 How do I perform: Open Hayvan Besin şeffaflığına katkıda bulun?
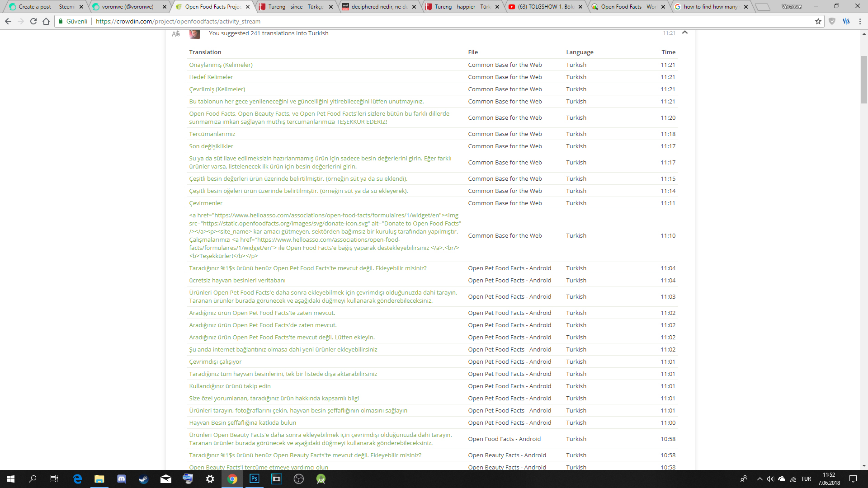point(243,422)
